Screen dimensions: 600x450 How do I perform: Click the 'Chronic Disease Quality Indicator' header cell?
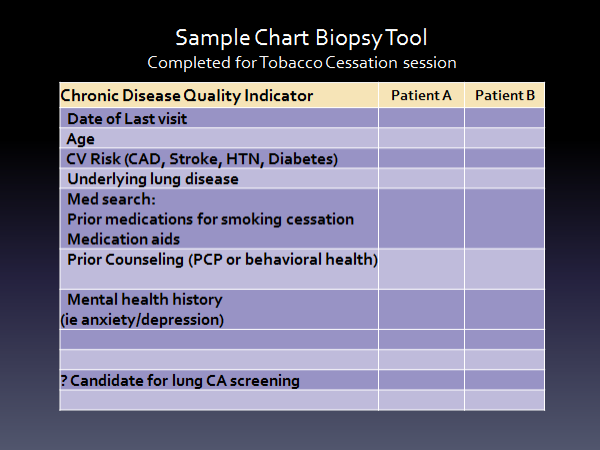click(x=219, y=95)
